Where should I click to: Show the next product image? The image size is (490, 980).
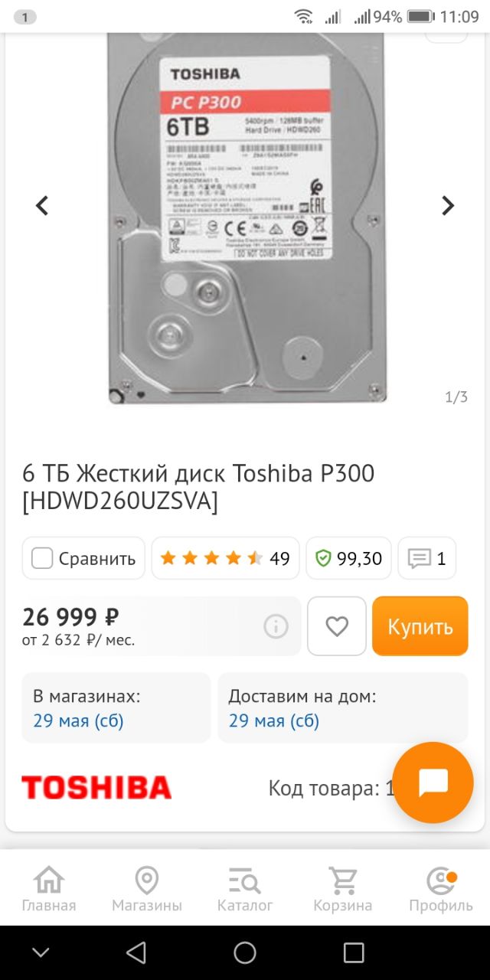tap(448, 205)
